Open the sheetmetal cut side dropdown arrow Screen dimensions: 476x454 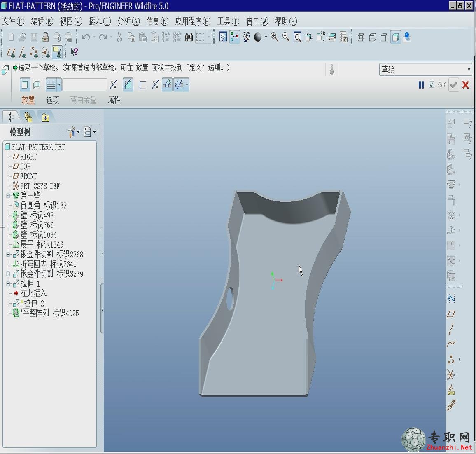click(x=187, y=85)
